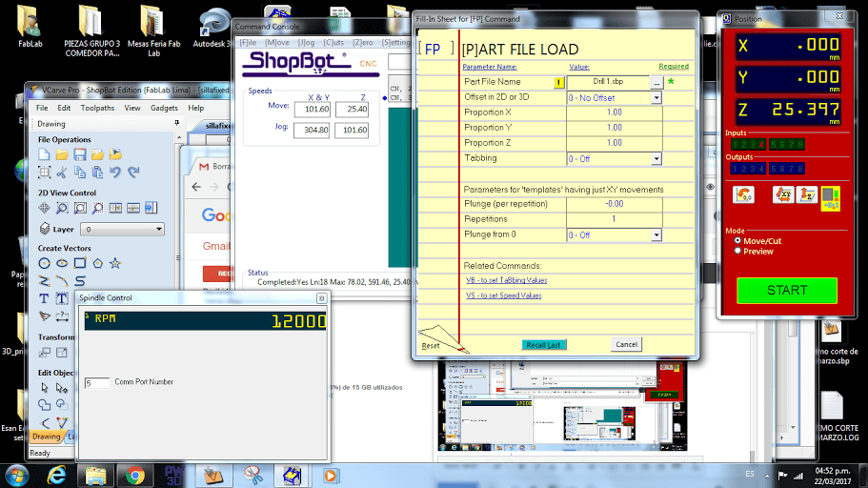Open the Windows Start menu

tap(16, 476)
